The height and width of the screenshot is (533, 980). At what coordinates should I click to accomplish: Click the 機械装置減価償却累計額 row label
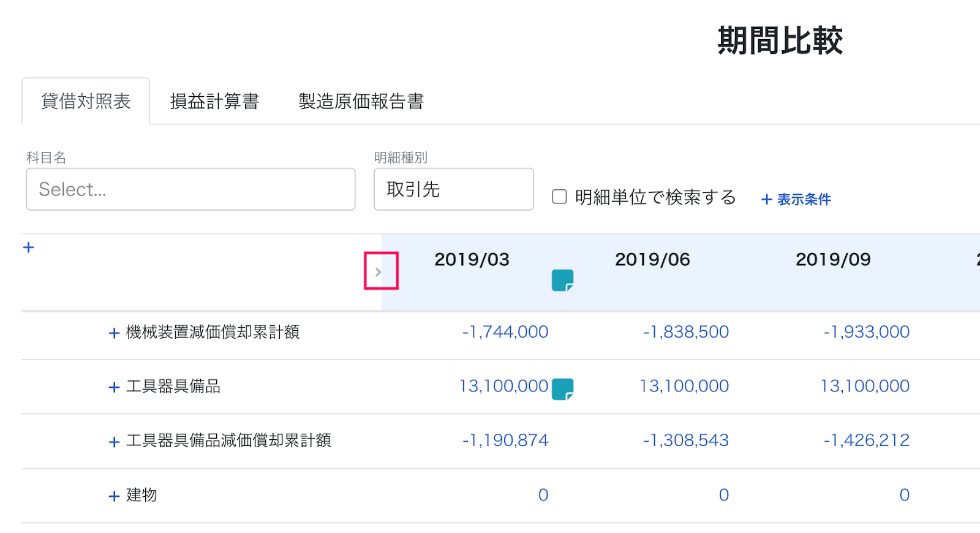(x=213, y=332)
